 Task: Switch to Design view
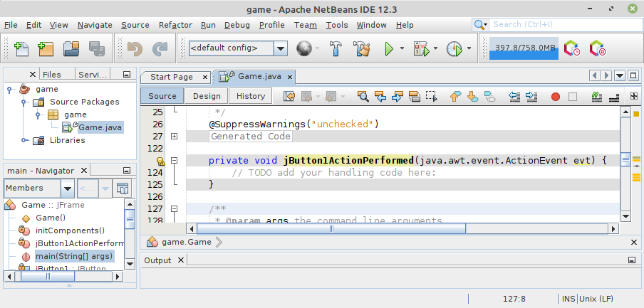click(x=207, y=96)
